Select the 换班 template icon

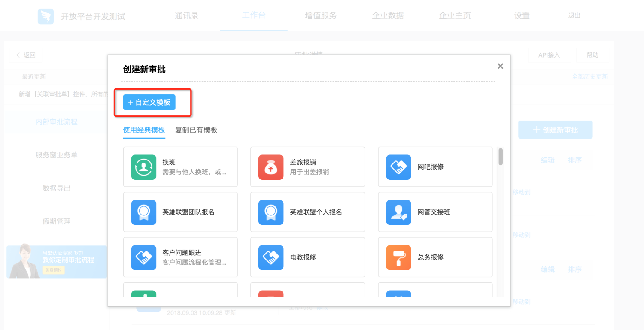point(143,167)
